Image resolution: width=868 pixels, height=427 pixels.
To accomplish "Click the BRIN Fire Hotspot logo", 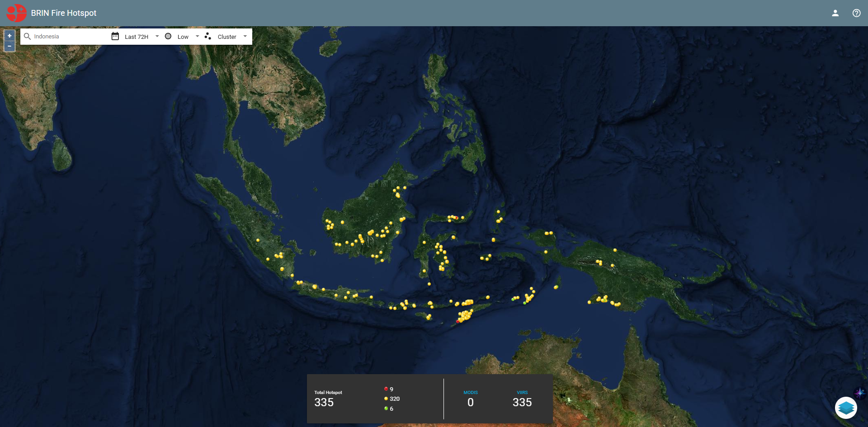I will click(x=16, y=13).
